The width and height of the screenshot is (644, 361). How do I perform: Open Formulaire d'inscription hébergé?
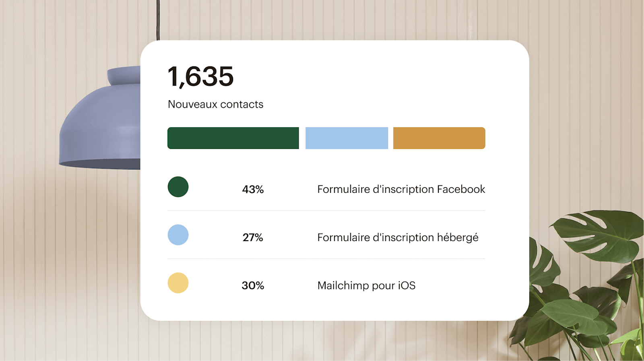point(398,237)
